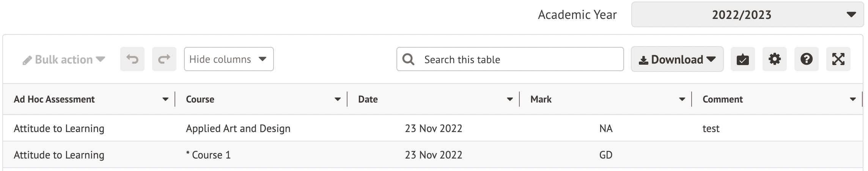
Task: Click the help question mark icon
Action: tap(806, 59)
